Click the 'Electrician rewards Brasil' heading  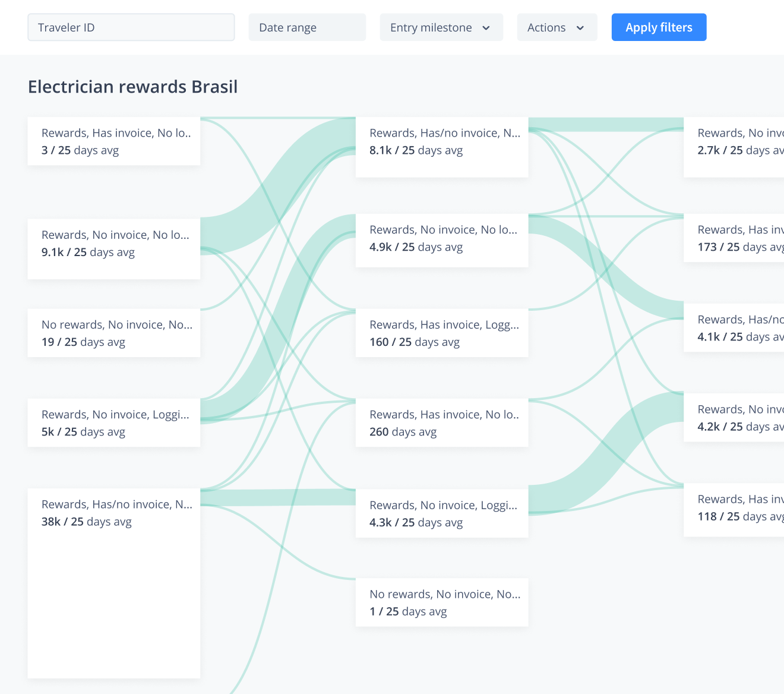[133, 87]
